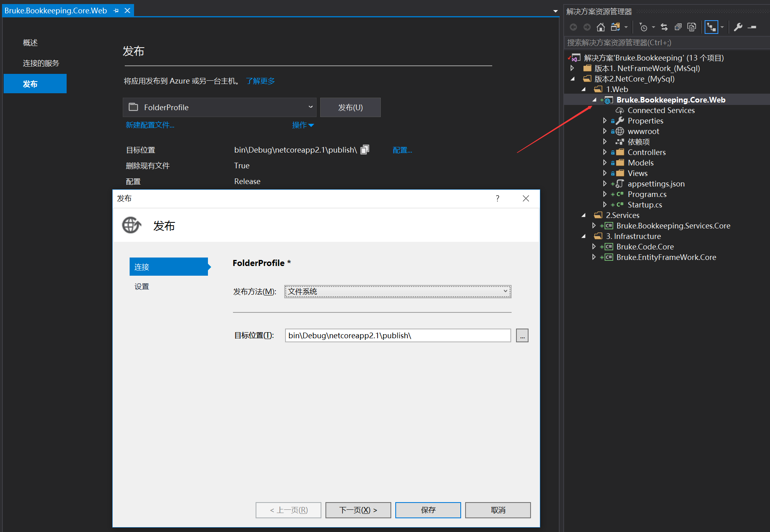Close the Bruke.Bookkeeping.Core.Web document tab
The height and width of the screenshot is (532, 770).
[x=127, y=10]
